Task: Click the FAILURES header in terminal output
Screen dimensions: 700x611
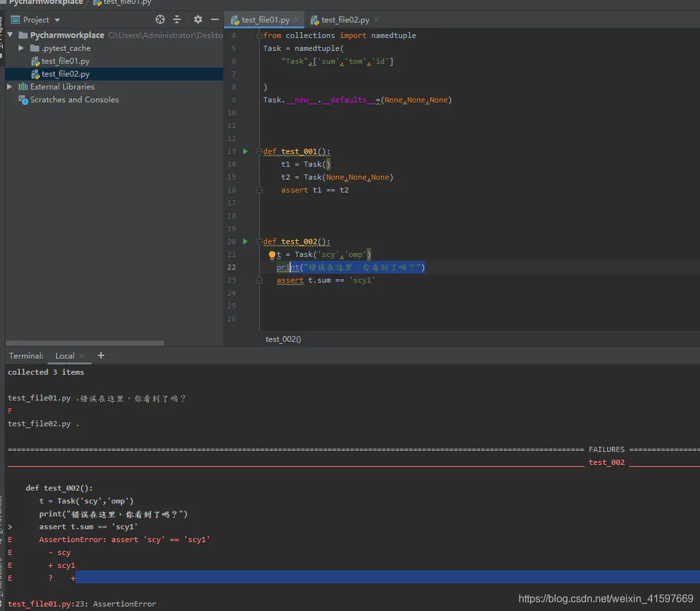Action: 606,449
